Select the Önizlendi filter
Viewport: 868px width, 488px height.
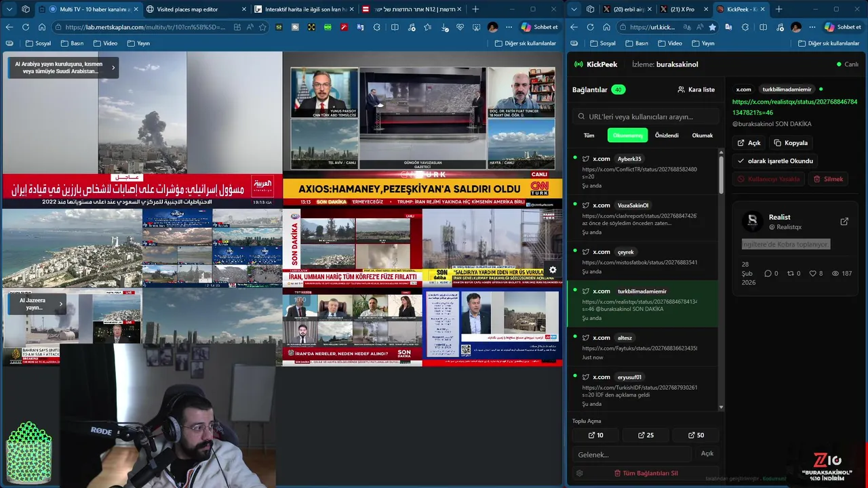click(667, 136)
